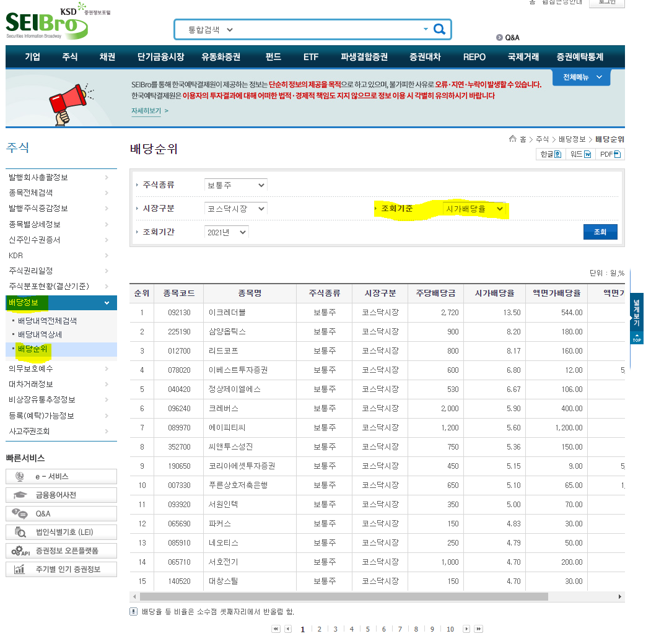
Task: Click TOP button on side panel
Action: (x=637, y=337)
